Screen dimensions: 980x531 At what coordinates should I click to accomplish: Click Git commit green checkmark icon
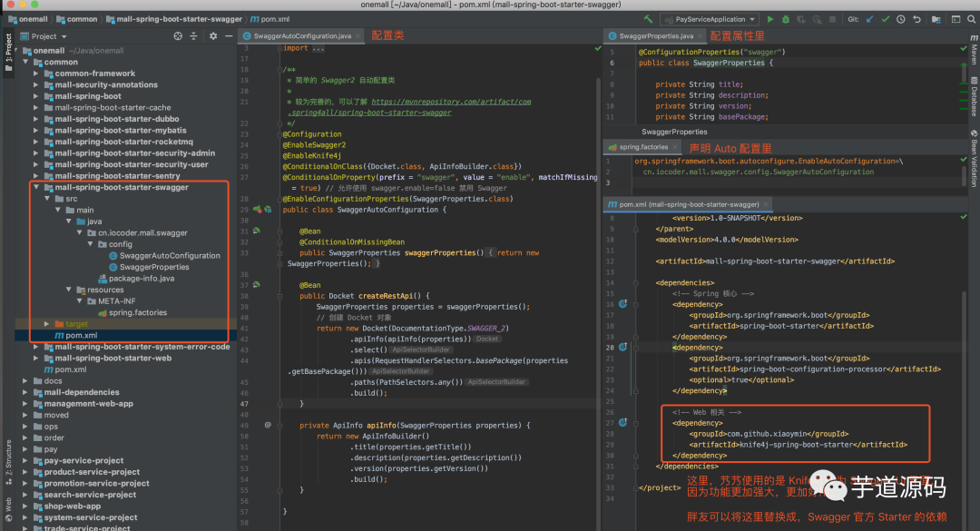tap(886, 19)
